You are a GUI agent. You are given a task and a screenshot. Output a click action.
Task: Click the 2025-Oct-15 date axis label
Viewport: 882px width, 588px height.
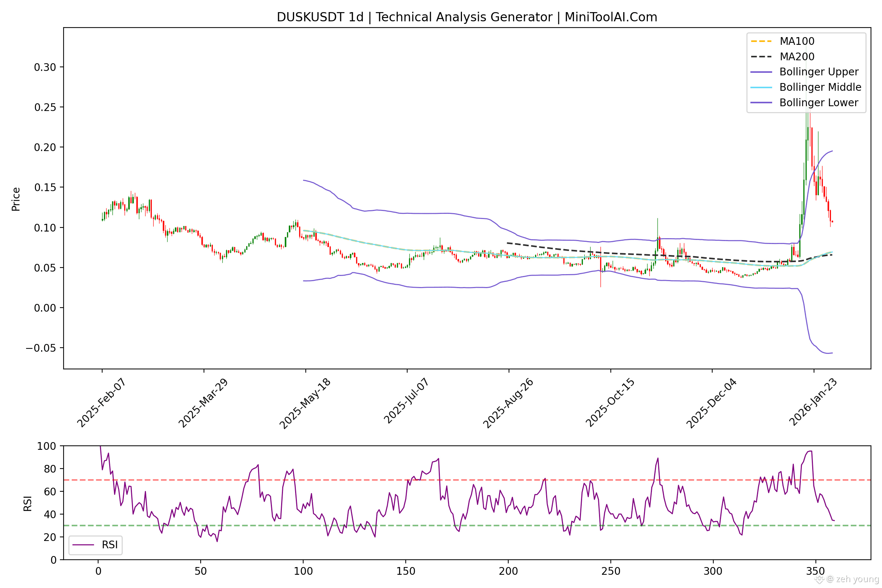[610, 403]
